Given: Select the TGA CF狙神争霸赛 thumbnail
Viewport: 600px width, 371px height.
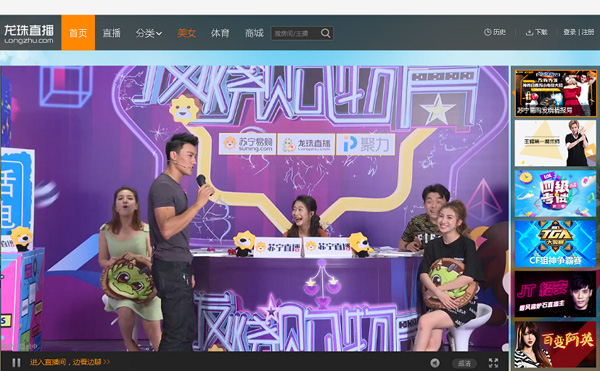Looking at the screenshot, I should click(x=555, y=244).
